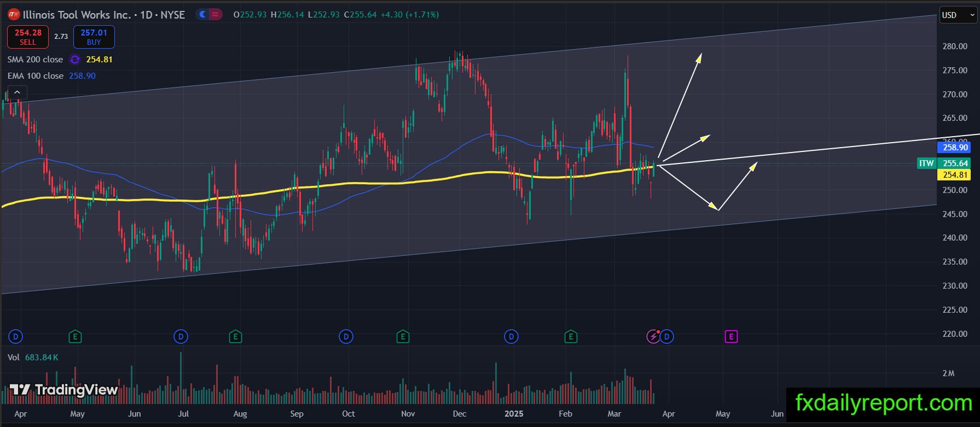Image resolution: width=980 pixels, height=427 pixels.
Task: Click the 270.00 price axis label
Action: pyautogui.click(x=955, y=95)
